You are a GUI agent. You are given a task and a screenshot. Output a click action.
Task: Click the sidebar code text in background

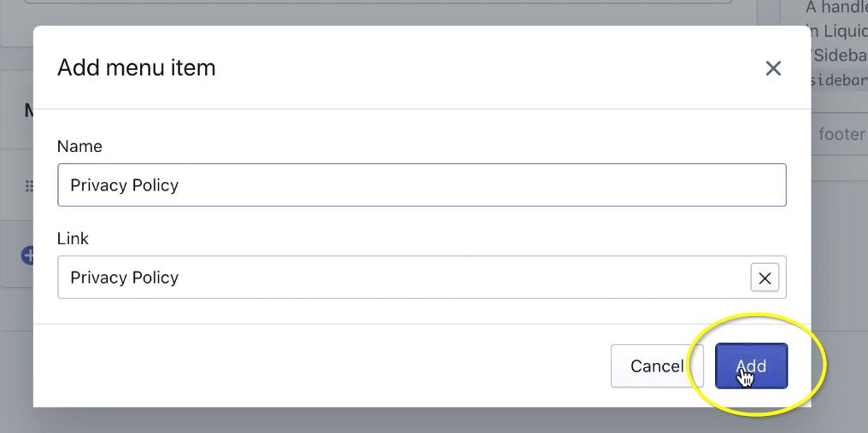click(839, 80)
